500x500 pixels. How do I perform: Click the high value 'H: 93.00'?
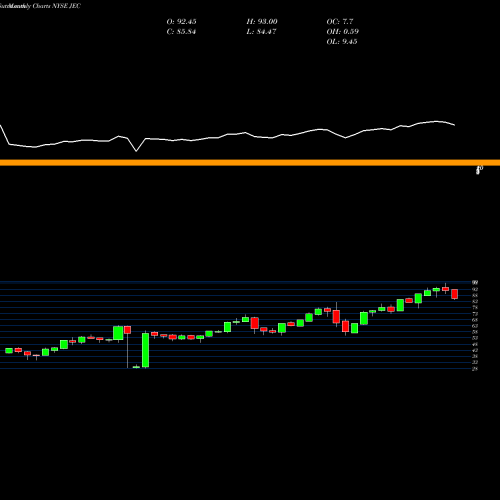pyautogui.click(x=262, y=22)
